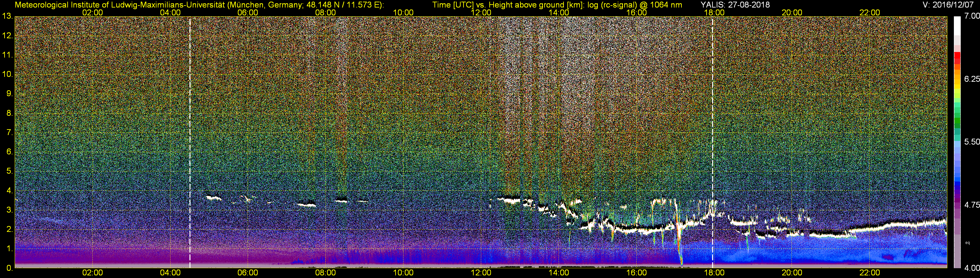Viewport: 980px width, 278px height.
Task: Click the '08:00' label on the bottom time axis
Action: [326, 273]
